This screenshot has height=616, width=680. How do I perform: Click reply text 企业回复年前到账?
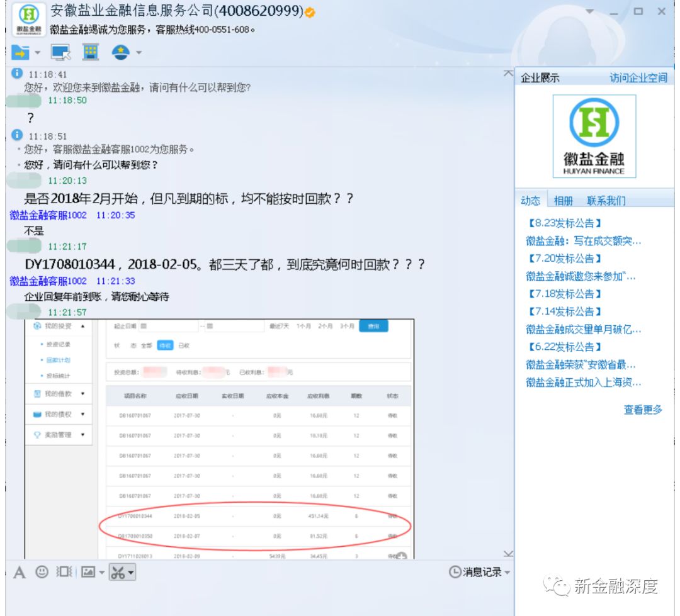96,296
